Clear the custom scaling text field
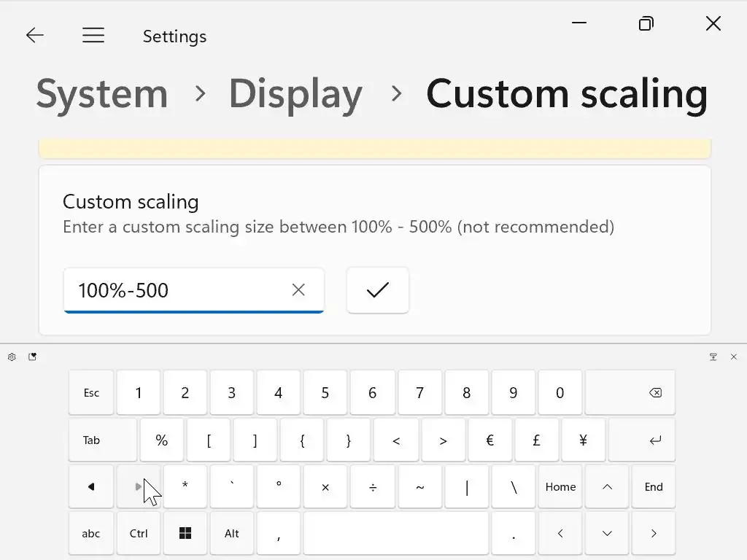 coord(298,290)
